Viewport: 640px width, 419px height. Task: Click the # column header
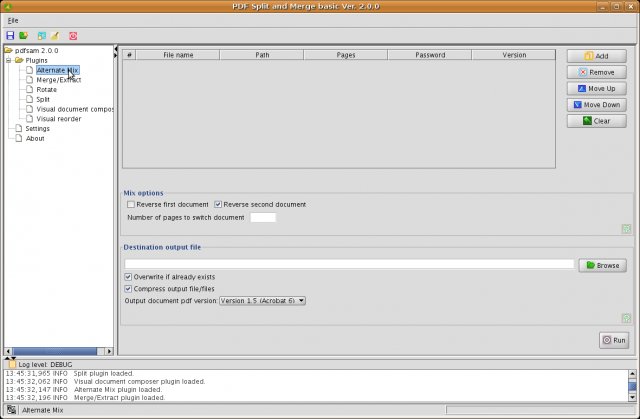click(x=129, y=55)
